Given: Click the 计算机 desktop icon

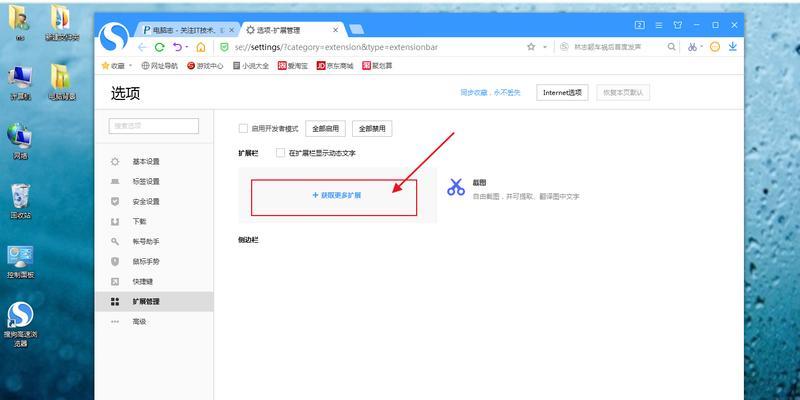Looking at the screenshot, I should pos(21,84).
